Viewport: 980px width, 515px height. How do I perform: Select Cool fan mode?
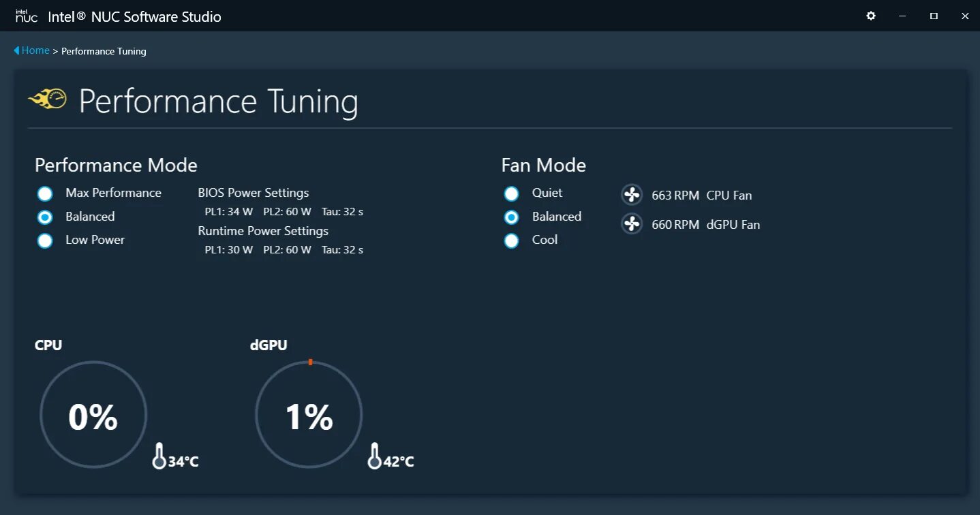(x=511, y=240)
